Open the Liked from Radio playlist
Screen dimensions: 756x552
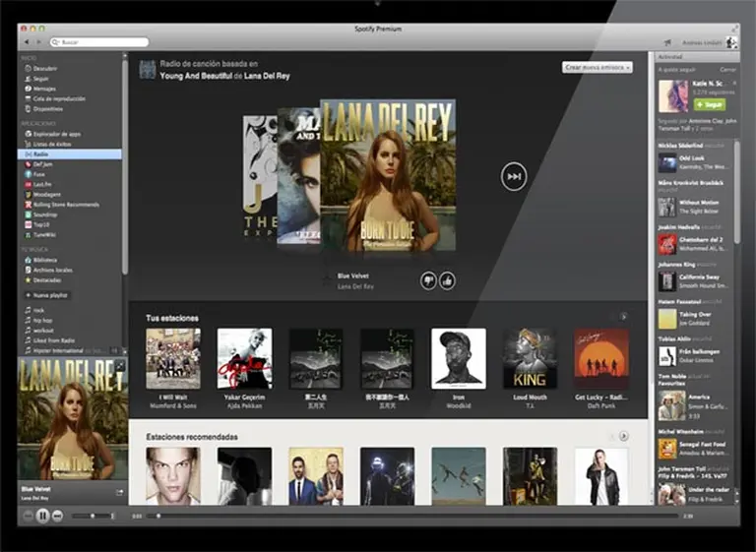(x=53, y=340)
